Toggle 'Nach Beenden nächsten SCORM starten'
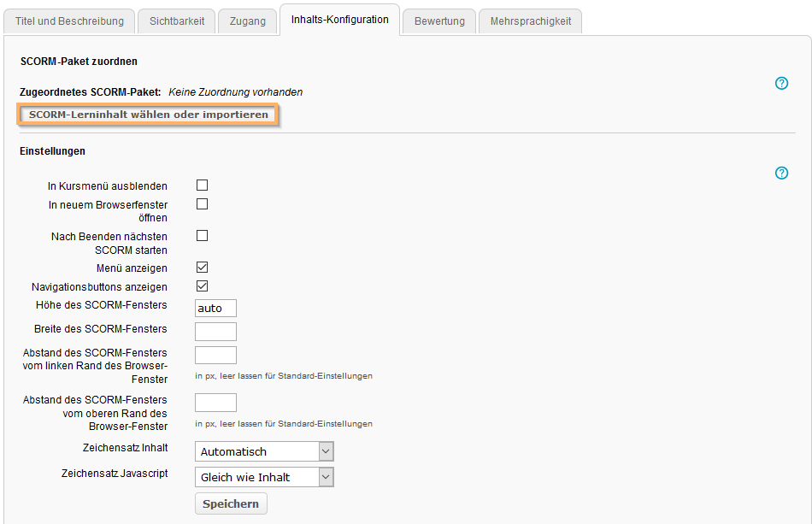 point(203,236)
